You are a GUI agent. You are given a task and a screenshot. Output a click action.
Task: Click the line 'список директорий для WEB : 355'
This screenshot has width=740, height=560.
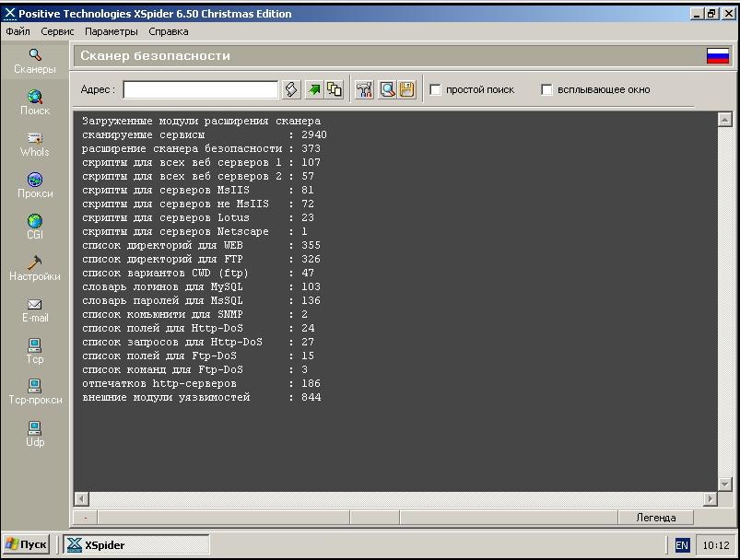click(201, 245)
